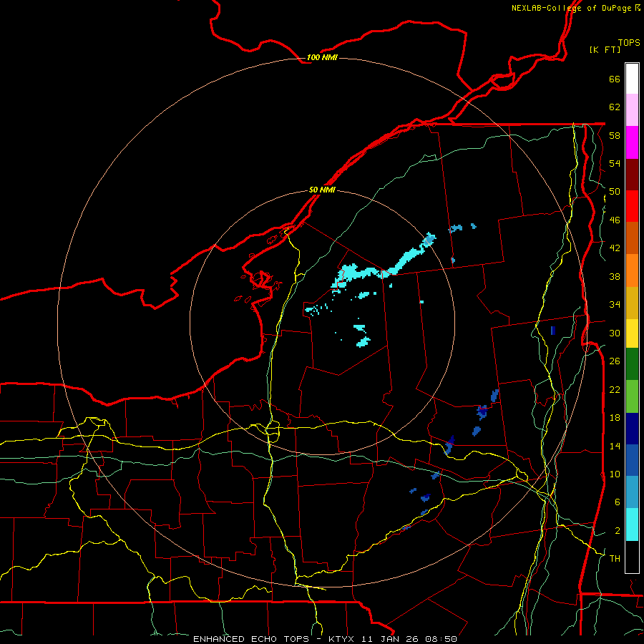
Task: Click the legend value 14
Action: [615, 446]
